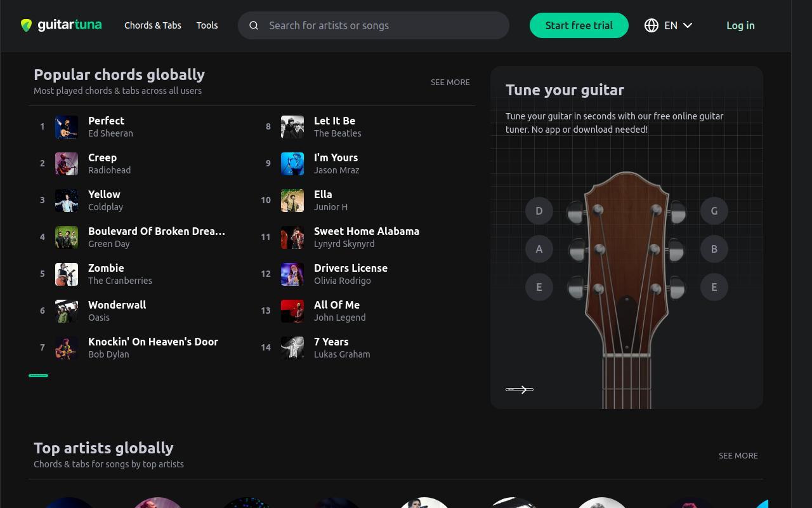Open the song title Creep
Image resolution: width=812 pixels, height=508 pixels.
point(102,157)
